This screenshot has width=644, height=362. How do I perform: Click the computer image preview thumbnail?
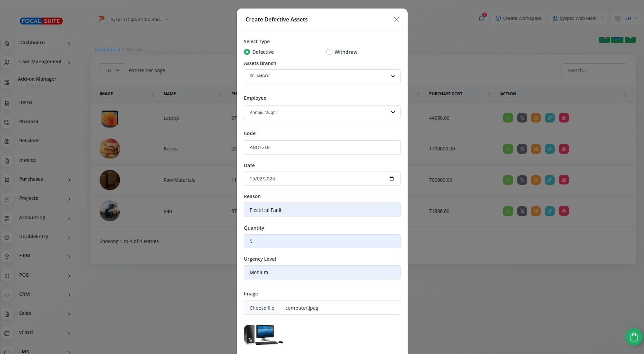click(x=264, y=335)
